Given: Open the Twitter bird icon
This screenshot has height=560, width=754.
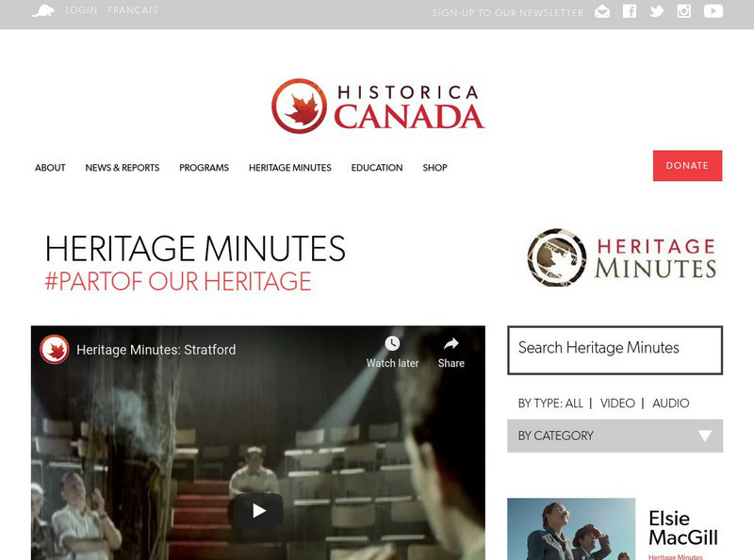Looking at the screenshot, I should pyautogui.click(x=656, y=10).
